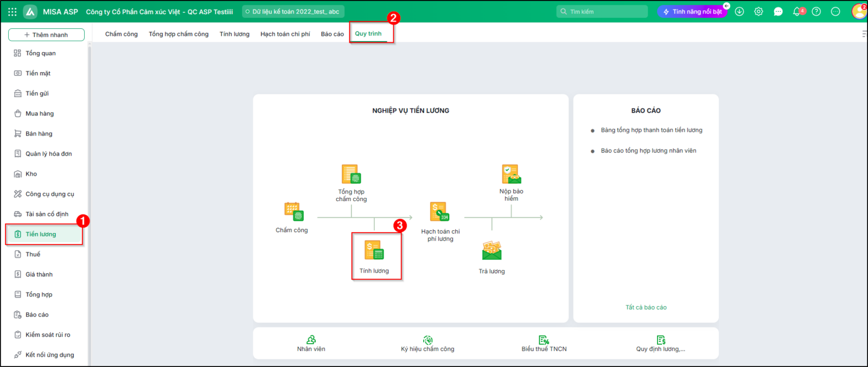
Task: Open the app launcher grid icon
Action: 12,11
